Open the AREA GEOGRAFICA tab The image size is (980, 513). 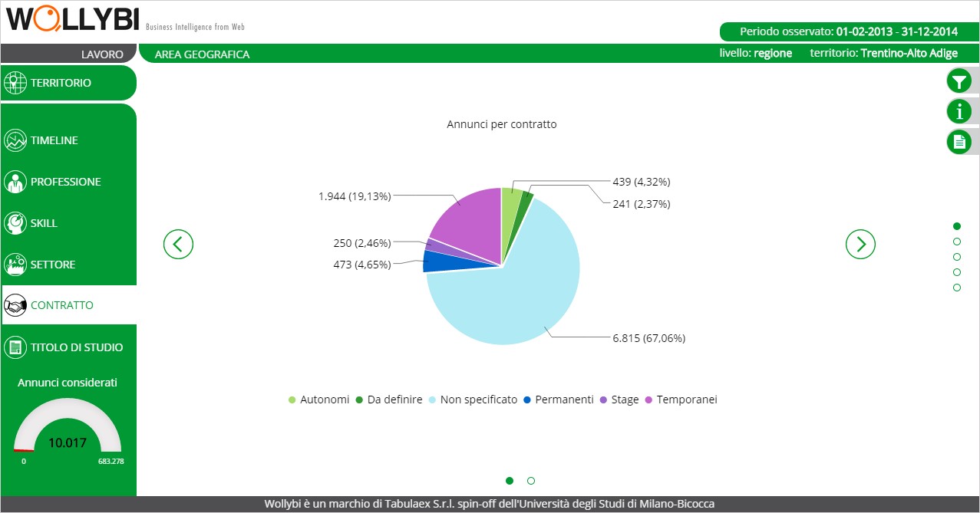(x=202, y=54)
